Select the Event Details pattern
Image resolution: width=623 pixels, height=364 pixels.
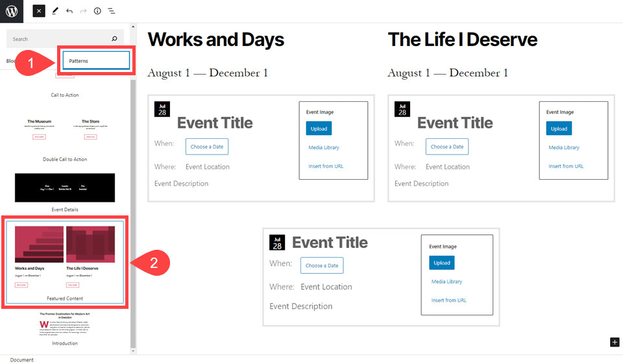(65, 188)
